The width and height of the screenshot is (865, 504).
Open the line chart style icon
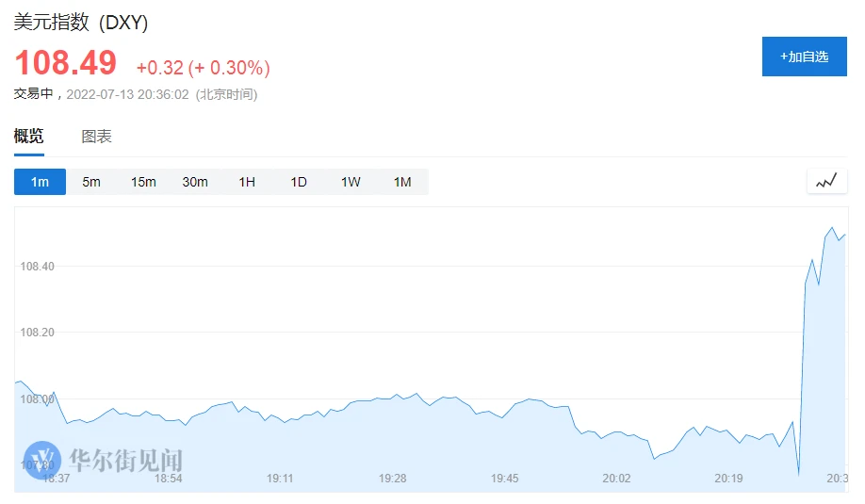[x=826, y=182]
